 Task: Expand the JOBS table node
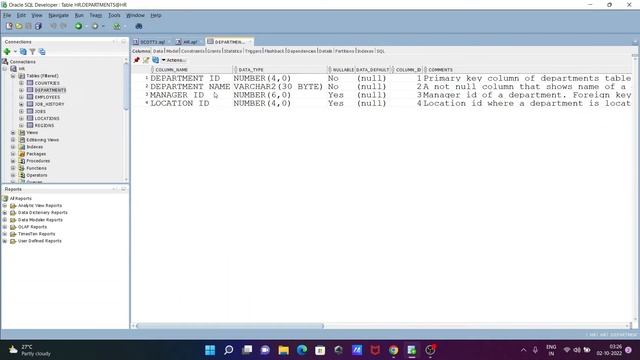(x=21, y=111)
